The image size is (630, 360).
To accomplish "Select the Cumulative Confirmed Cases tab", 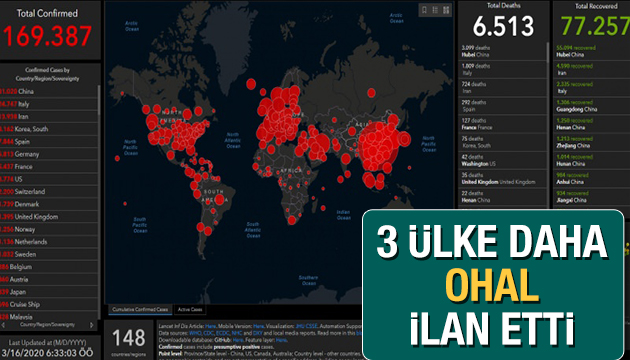I will (140, 310).
